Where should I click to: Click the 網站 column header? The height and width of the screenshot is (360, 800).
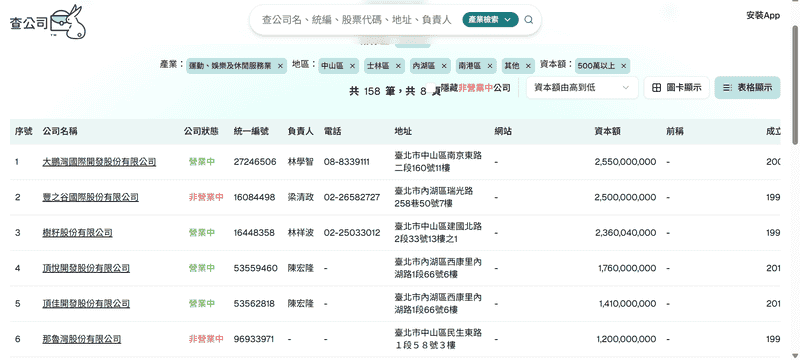pos(503,132)
